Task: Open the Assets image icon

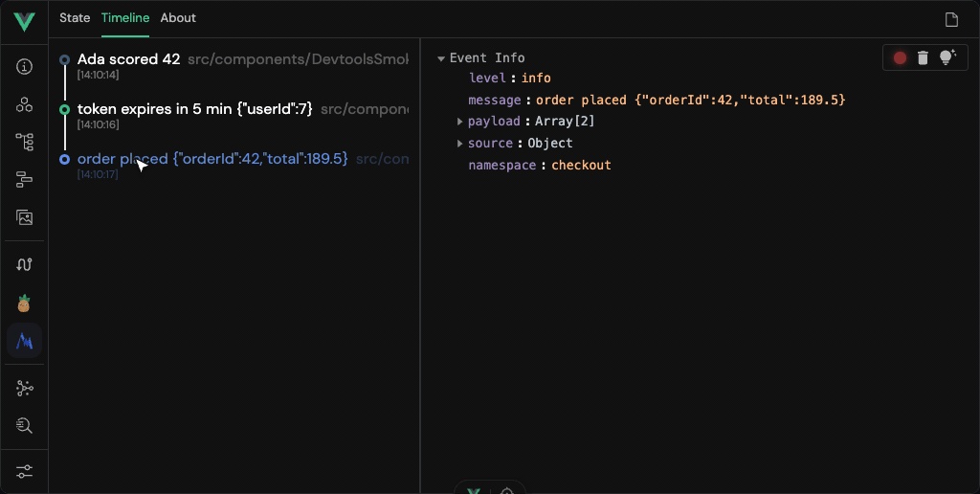Action: [24, 217]
